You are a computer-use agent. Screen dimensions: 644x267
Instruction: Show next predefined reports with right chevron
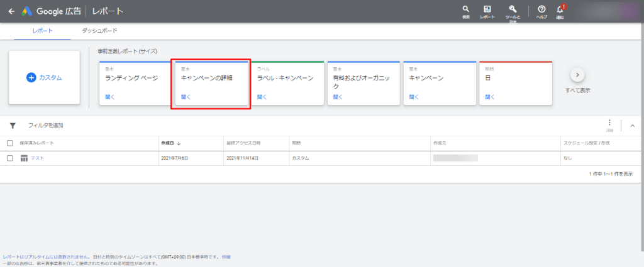577,75
